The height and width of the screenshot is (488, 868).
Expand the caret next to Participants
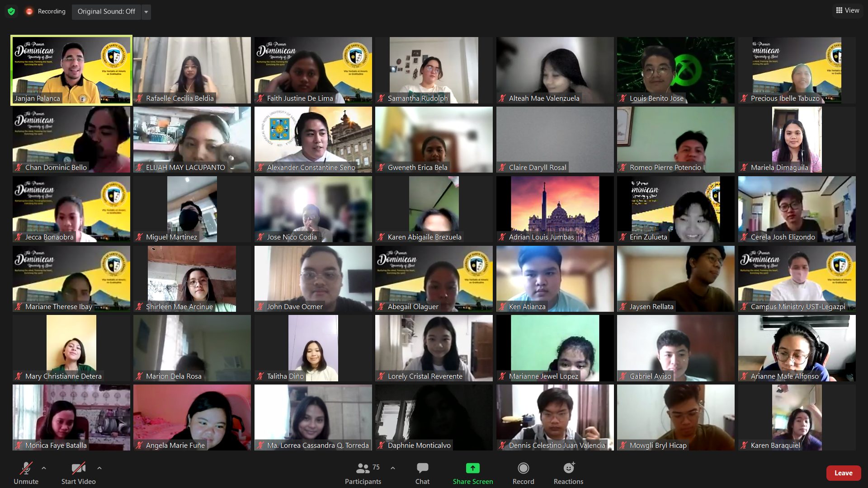393,468
